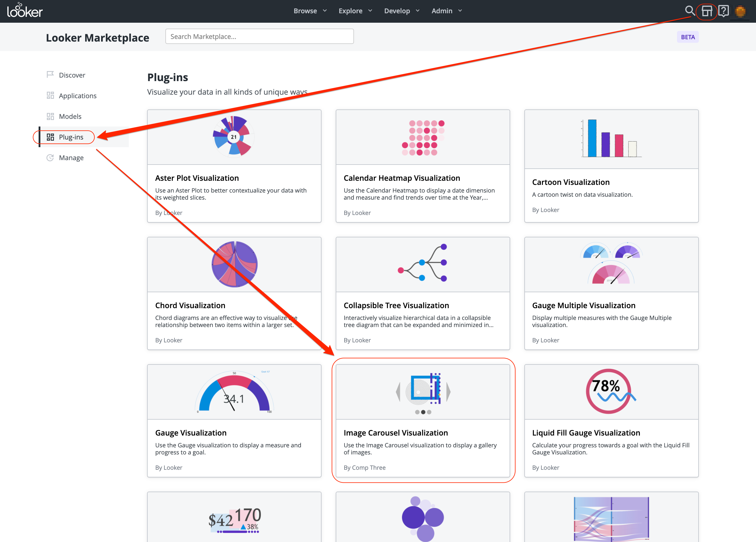Expand the Browse dropdown menu
Screen dimensions: 756x542
(310, 11)
